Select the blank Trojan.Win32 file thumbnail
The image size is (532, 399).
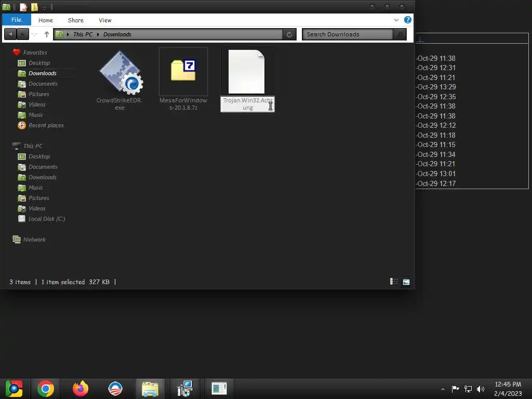246,72
